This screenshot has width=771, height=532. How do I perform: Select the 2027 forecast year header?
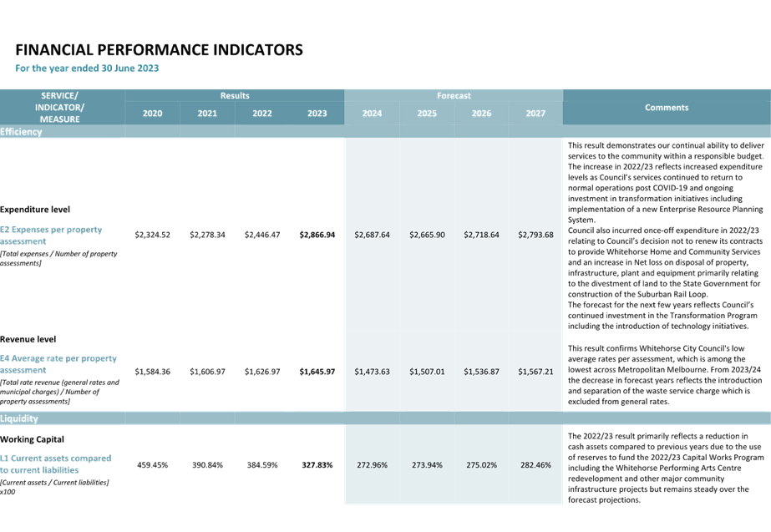[x=535, y=114]
